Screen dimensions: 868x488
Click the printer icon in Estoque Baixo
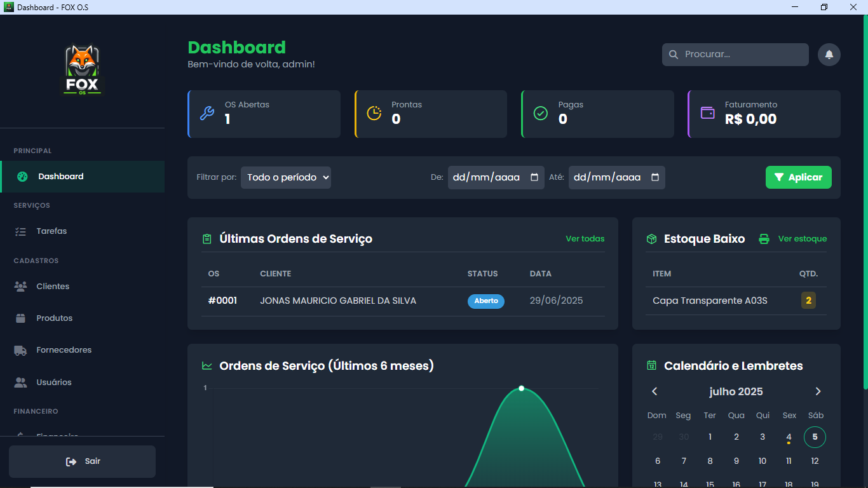(x=764, y=239)
